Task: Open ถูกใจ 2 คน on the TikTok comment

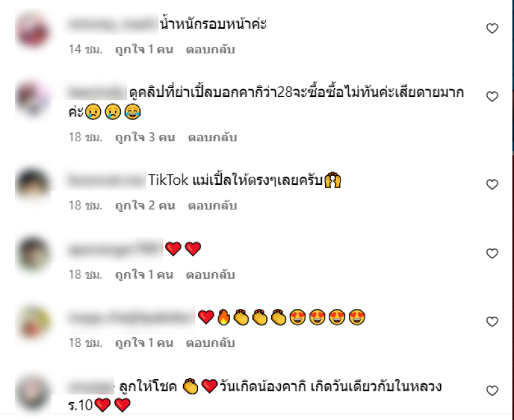Action: coord(145,206)
